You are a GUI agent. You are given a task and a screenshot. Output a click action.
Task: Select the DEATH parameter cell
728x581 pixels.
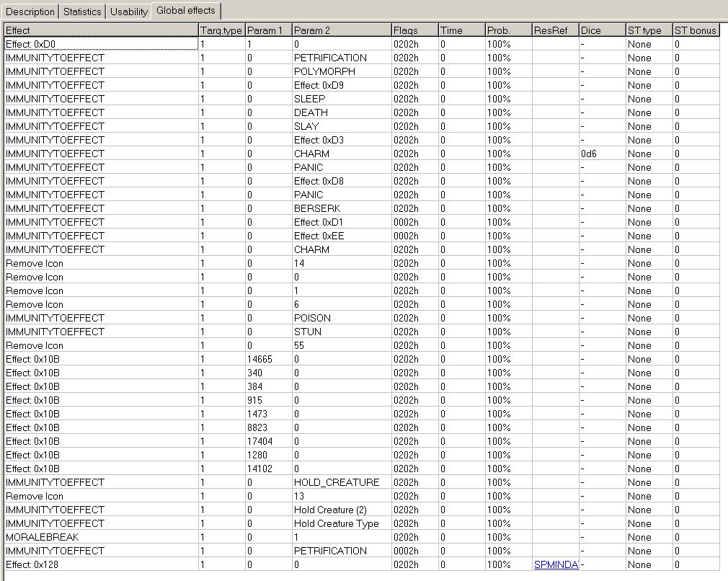[342, 113]
